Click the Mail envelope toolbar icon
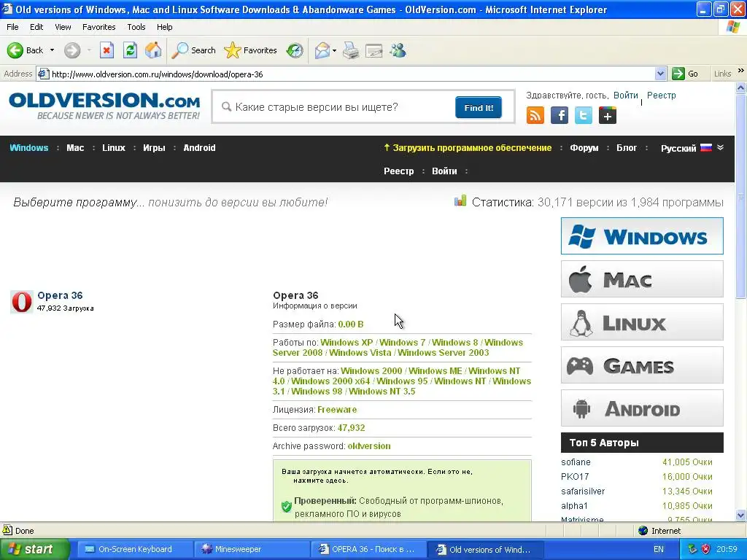 coord(322,50)
